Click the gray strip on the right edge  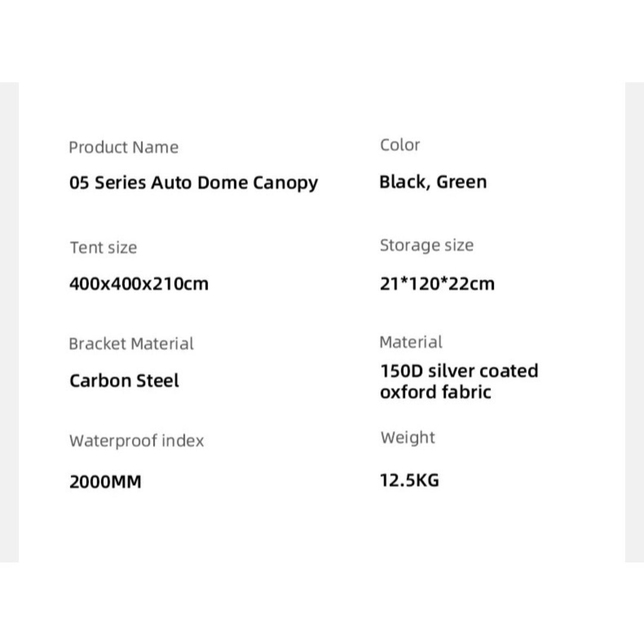tap(634, 322)
